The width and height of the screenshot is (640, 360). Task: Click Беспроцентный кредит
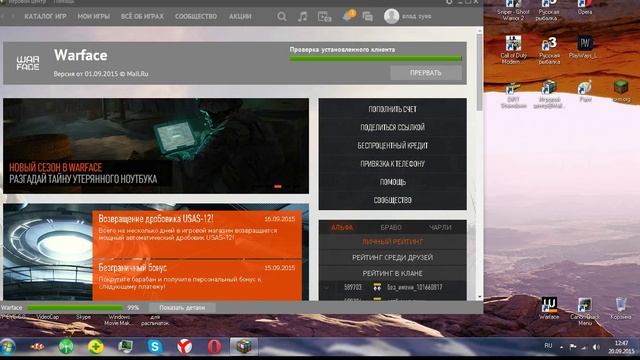point(392,146)
